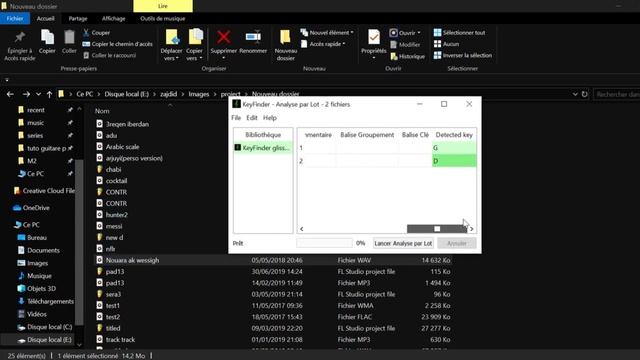Click the Nom column header
The height and width of the screenshot is (360, 640).
102,111
